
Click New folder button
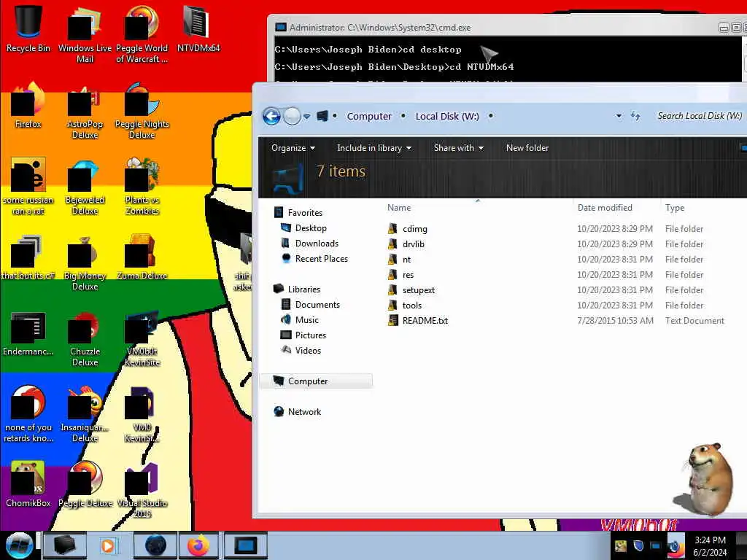click(527, 148)
